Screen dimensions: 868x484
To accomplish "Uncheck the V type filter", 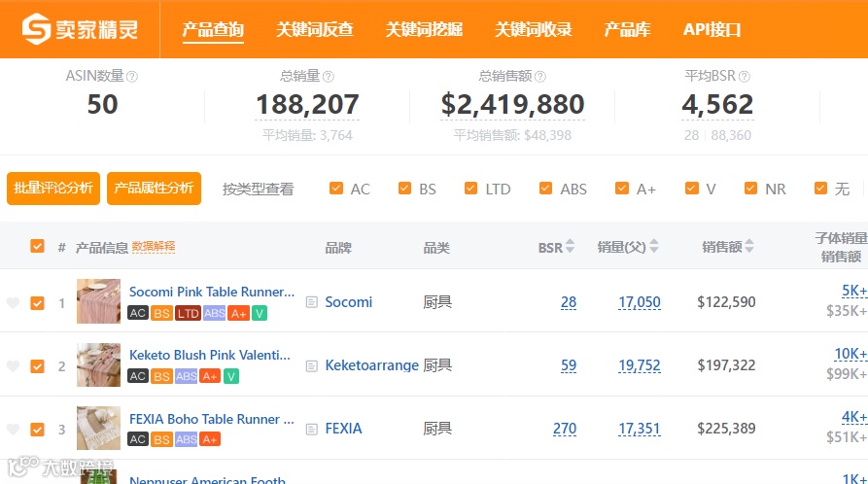I will pos(692,189).
